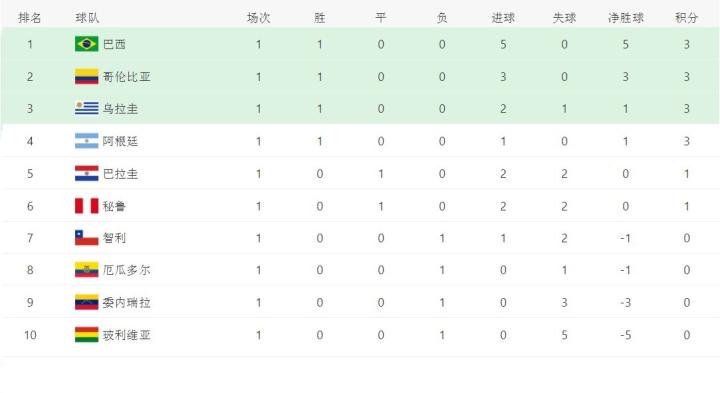
Task: Click the Uruguay flag icon
Action: click(x=86, y=109)
